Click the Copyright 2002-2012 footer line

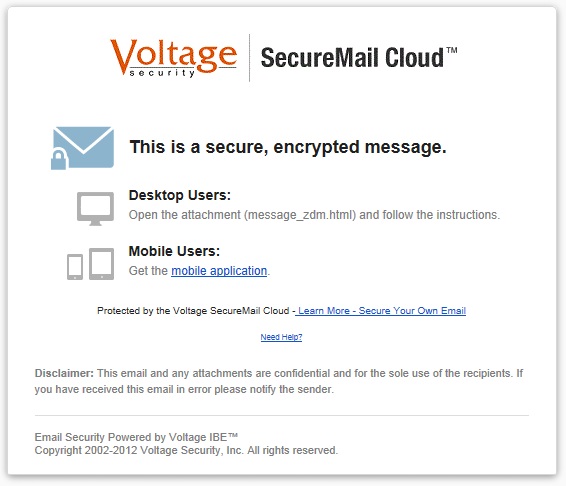coord(186,450)
